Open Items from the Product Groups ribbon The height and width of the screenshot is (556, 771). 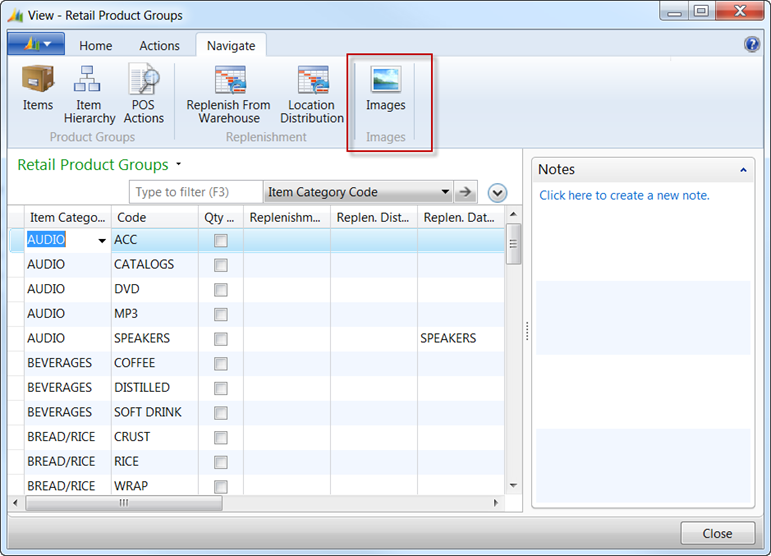point(38,88)
